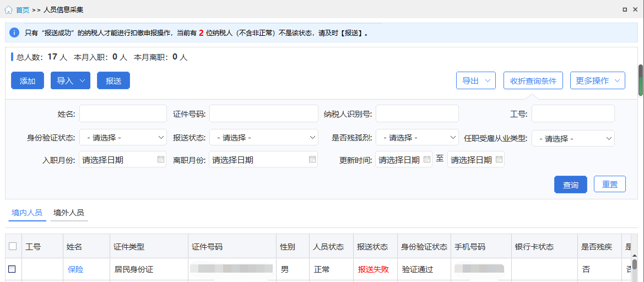The image size is (644, 282).
Task: Open 任职受雇从业类型 select dropdown
Action: click(x=573, y=138)
